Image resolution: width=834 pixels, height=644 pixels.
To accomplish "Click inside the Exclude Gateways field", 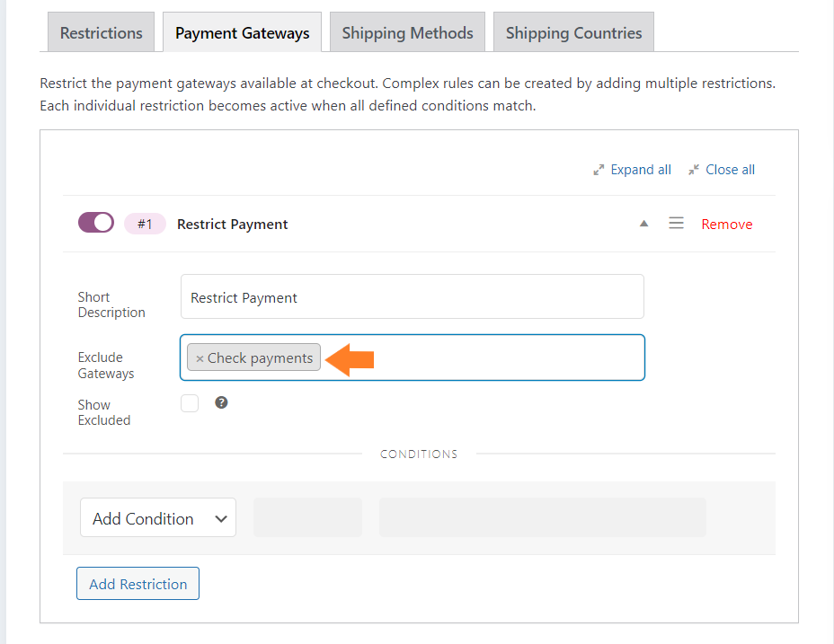I will (x=482, y=357).
